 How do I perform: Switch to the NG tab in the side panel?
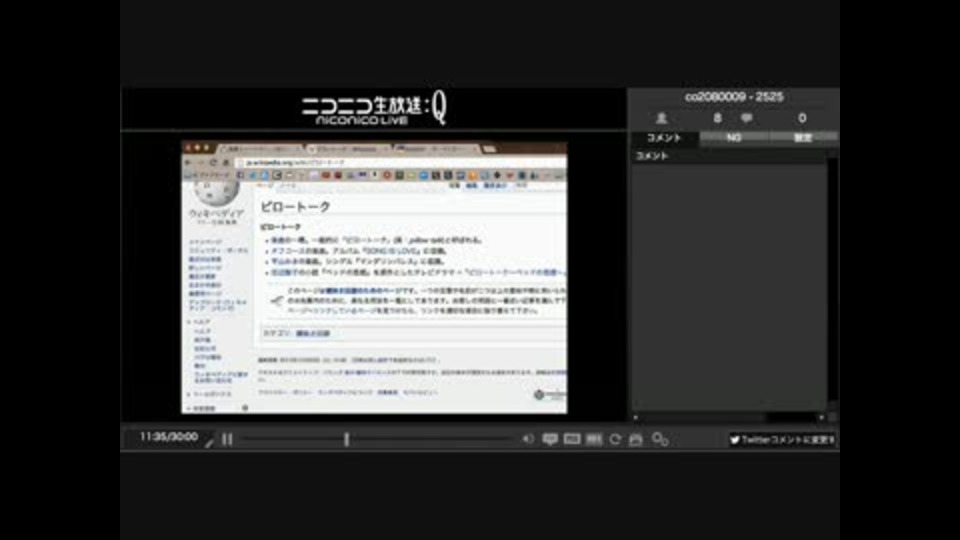pyautogui.click(x=733, y=138)
